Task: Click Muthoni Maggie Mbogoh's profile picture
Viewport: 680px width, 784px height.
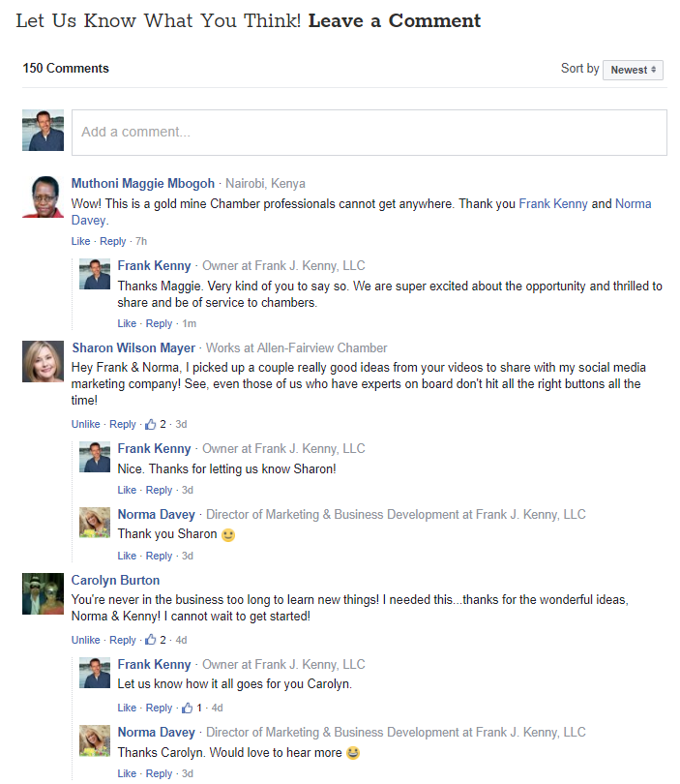Action: 43,196
